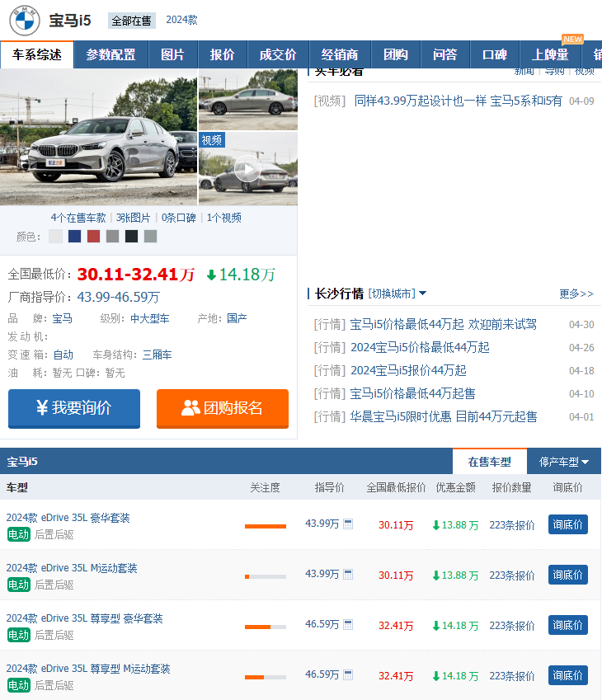
Task: Open news 2024宝马i5报价44万起
Action: (x=408, y=371)
